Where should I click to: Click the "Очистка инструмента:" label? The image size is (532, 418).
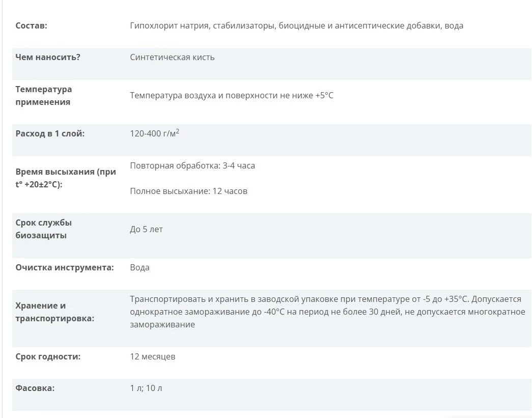point(65,268)
